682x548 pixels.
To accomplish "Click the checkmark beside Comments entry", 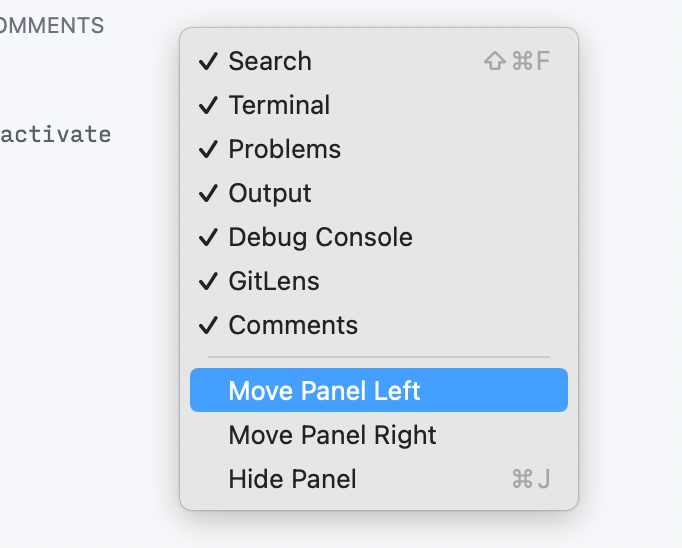I will tap(208, 326).
